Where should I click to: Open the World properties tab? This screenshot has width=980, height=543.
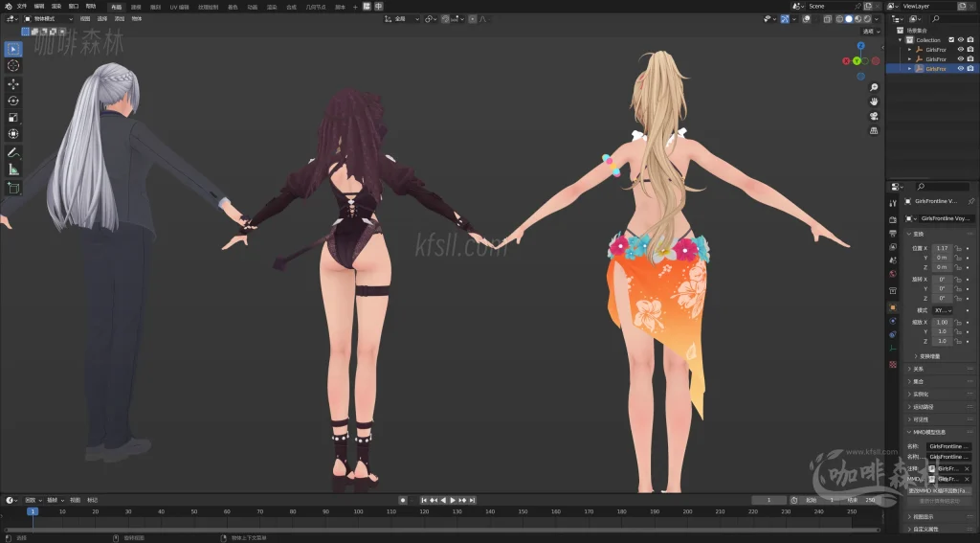(893, 274)
